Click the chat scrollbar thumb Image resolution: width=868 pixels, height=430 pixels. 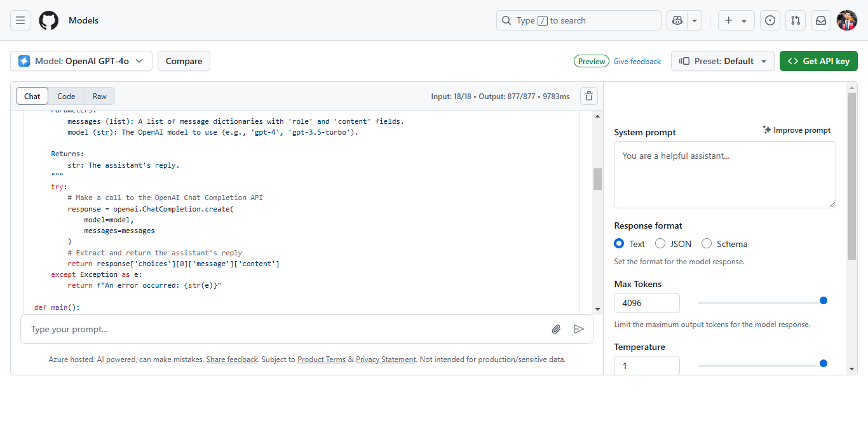click(x=597, y=179)
